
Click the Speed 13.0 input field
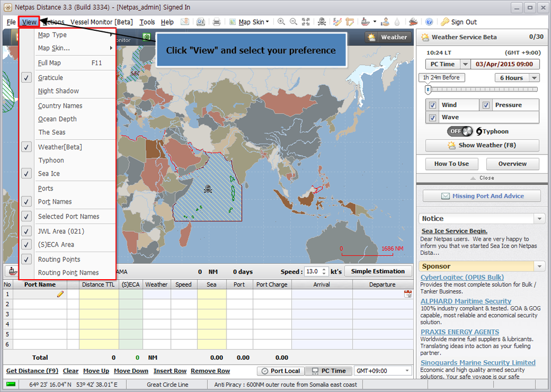click(x=313, y=271)
